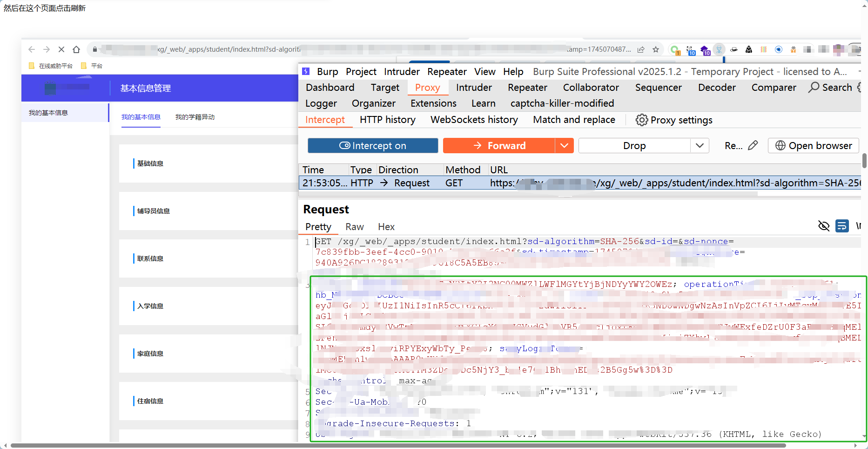This screenshot has width=868, height=449.
Task: Toggle the Intercept on button
Action: coord(373,145)
